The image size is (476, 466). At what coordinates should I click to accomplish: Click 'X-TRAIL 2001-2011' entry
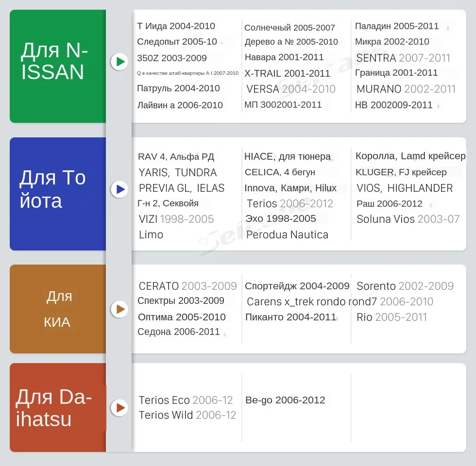coord(287,73)
